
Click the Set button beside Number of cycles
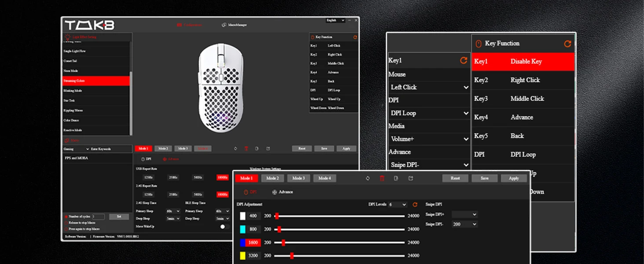click(x=119, y=216)
